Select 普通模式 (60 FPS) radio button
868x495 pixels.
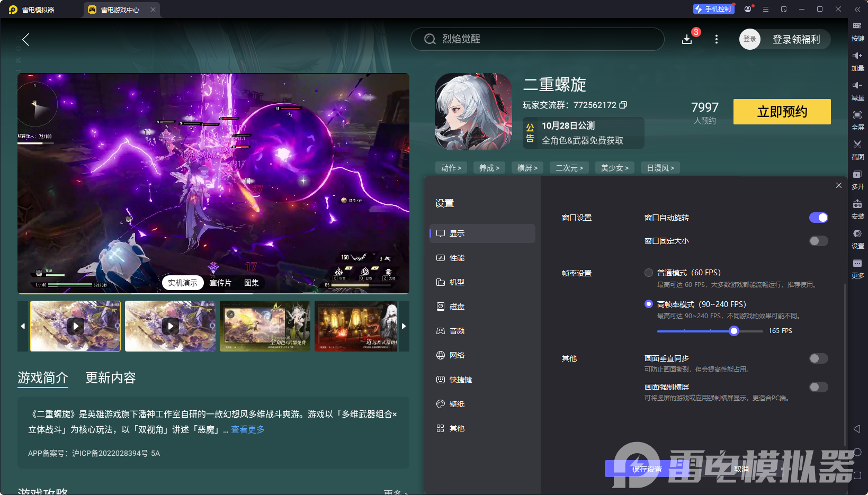(x=649, y=272)
